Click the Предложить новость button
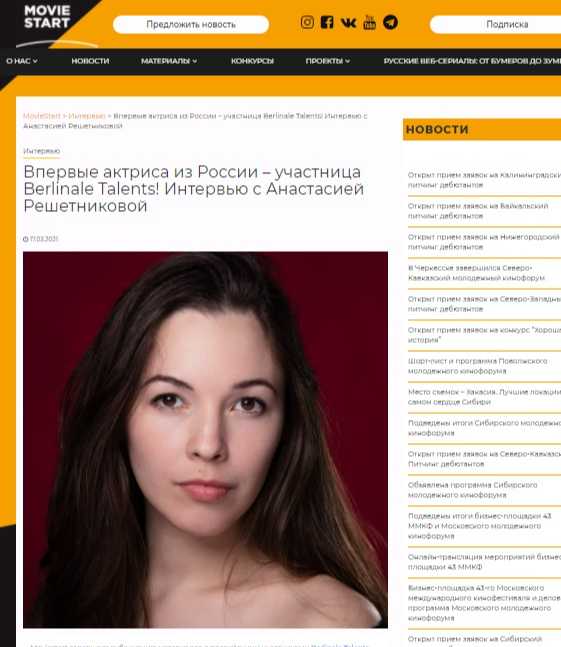The height and width of the screenshot is (647, 561). click(191, 24)
